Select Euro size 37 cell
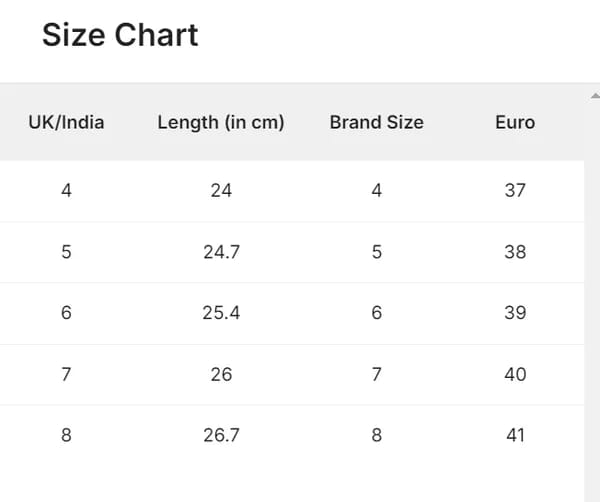 click(515, 190)
